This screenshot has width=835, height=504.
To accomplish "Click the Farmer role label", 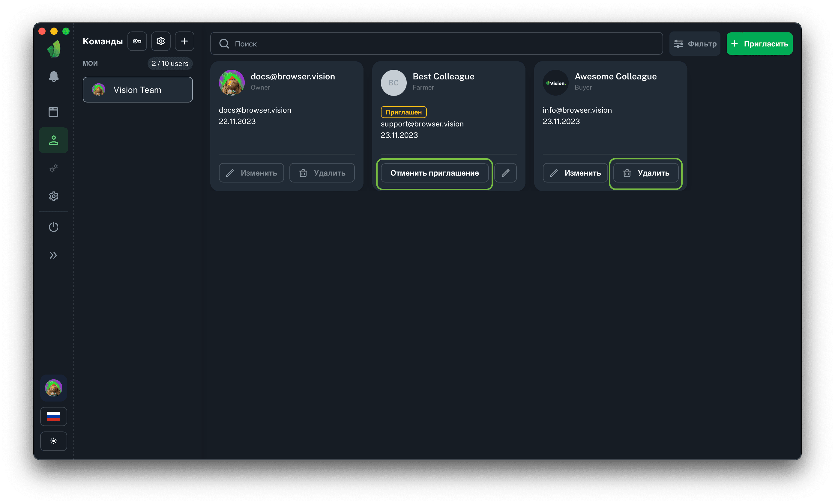I will pyautogui.click(x=423, y=87).
